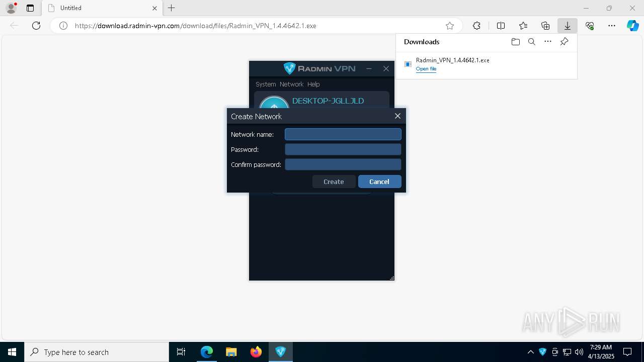The height and width of the screenshot is (362, 644).
Task: Open the network status tray icon
Action: pos(567,352)
